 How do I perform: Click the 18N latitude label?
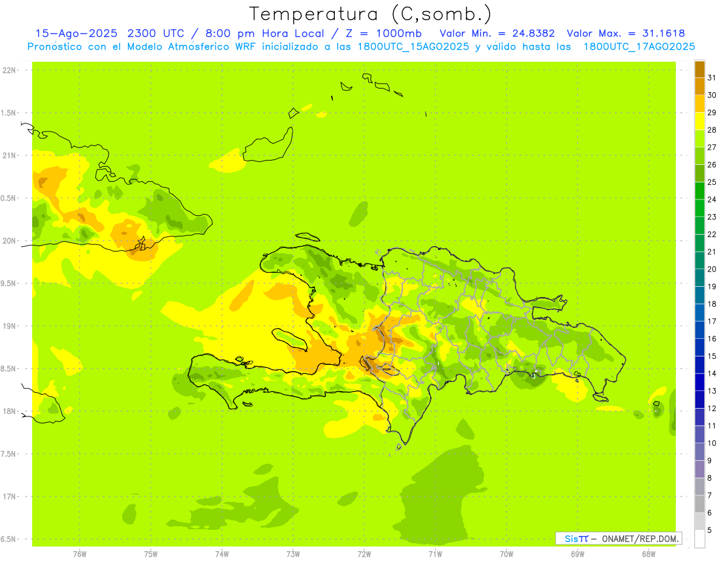[9, 412]
